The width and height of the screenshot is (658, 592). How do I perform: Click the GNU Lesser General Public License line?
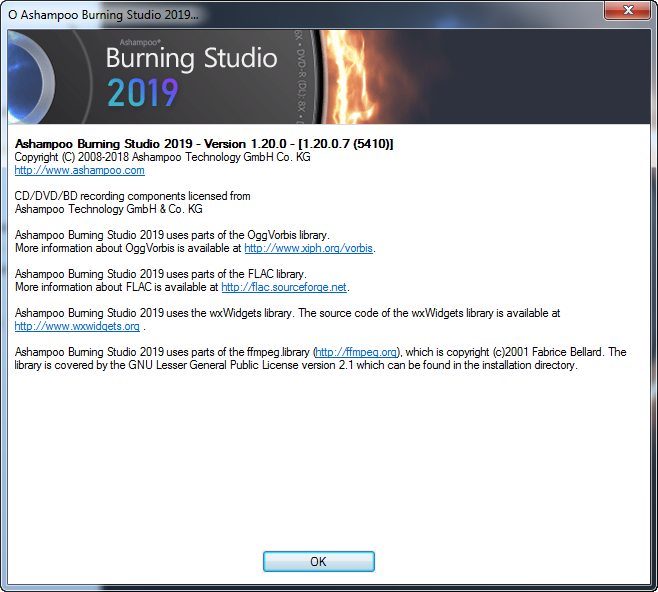coord(296,365)
